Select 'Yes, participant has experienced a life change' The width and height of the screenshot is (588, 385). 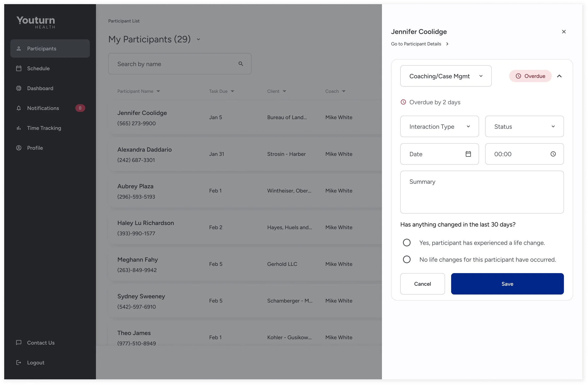[406, 243]
